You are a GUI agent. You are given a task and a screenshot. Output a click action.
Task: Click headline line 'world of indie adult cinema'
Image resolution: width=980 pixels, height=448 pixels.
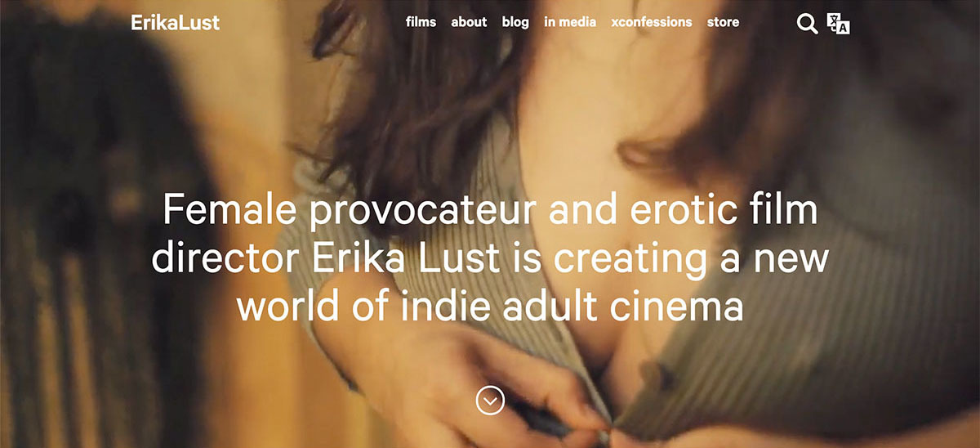490,306
